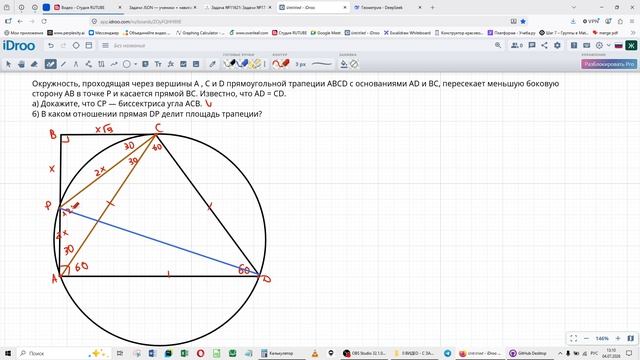Open the board zoom search icon
This screenshot has width=640, height=360.
(498, 45)
